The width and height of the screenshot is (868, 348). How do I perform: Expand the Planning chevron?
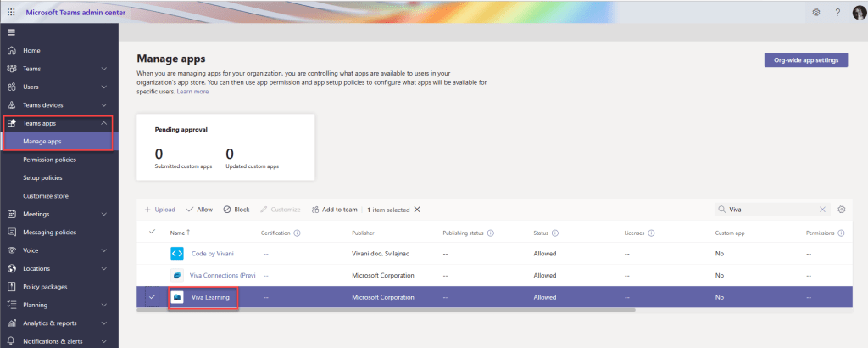point(103,305)
